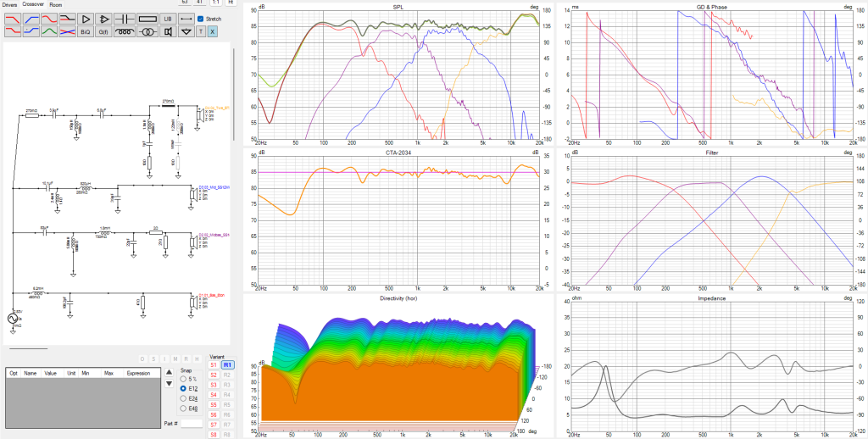Select the 5 % snap option
The image size is (868, 439).
point(182,379)
